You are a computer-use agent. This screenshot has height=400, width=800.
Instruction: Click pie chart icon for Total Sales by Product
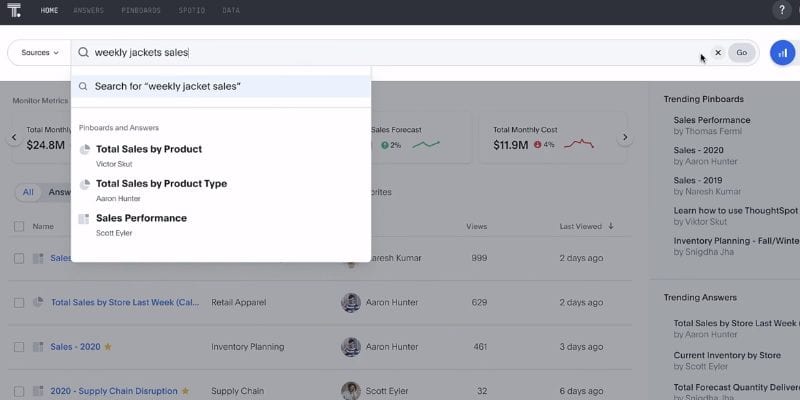[85, 149]
